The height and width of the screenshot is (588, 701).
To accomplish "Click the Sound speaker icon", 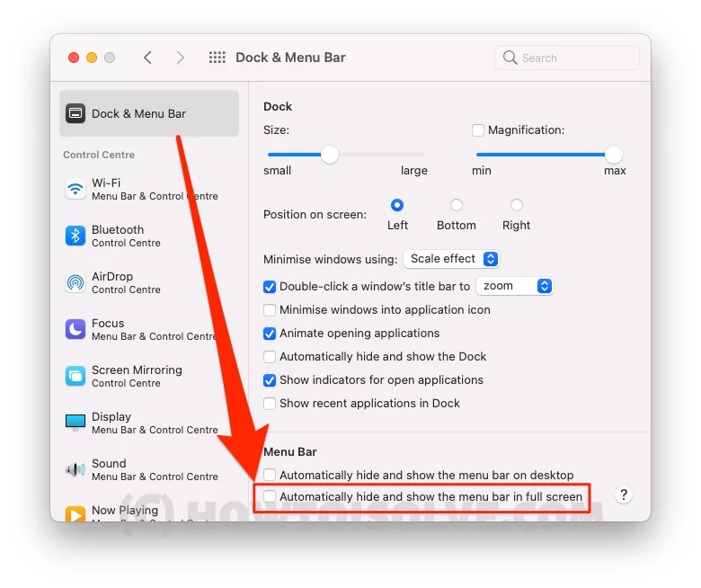I will coord(75,469).
